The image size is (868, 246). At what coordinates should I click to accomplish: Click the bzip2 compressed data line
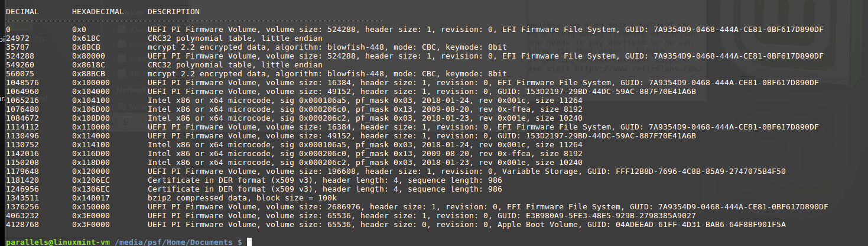pyautogui.click(x=242, y=198)
